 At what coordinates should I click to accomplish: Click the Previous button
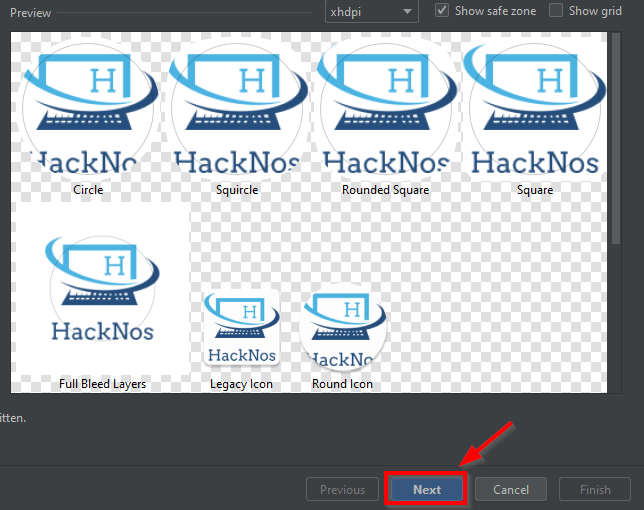tap(343, 489)
